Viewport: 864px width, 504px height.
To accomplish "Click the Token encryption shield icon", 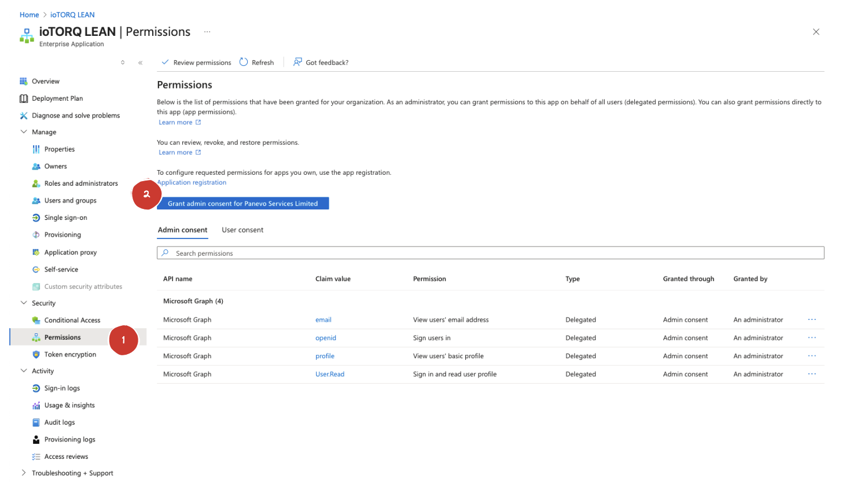I will point(36,354).
